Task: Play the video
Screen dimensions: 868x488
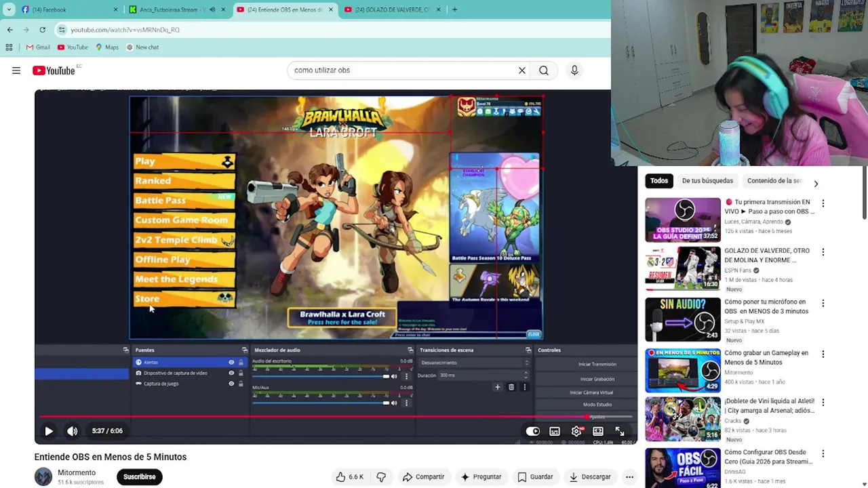Action: [x=49, y=431]
